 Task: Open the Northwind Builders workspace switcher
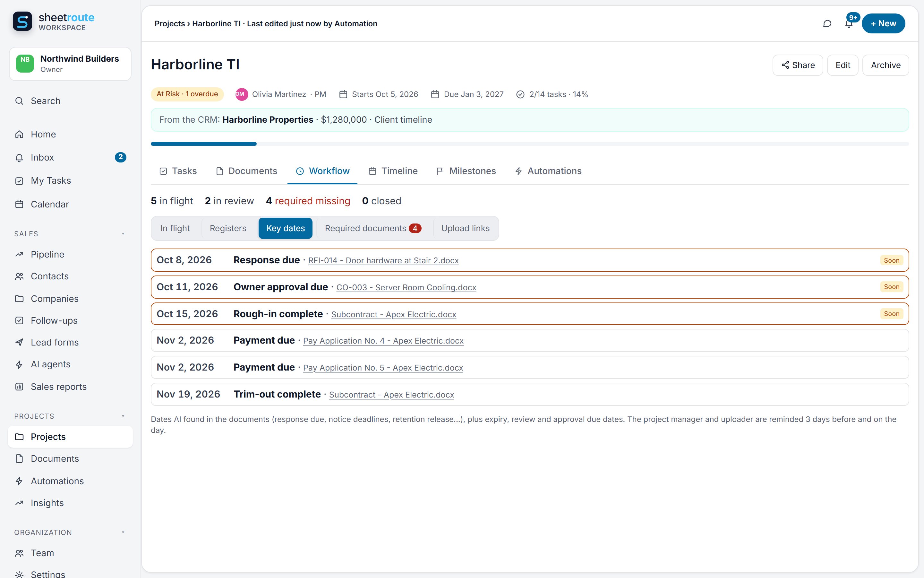click(70, 64)
